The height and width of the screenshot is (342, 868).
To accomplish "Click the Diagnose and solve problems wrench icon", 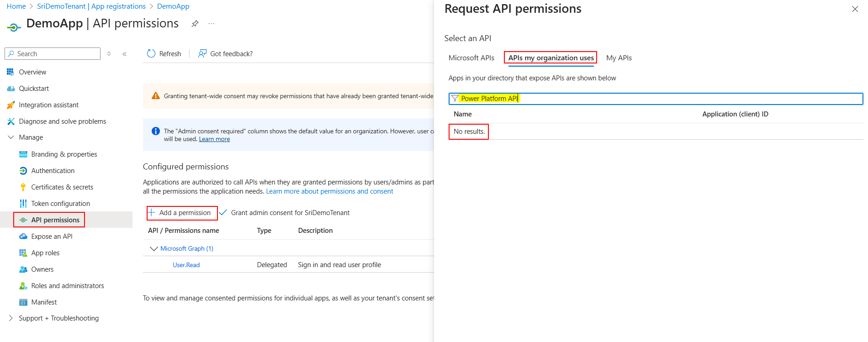I will click(x=11, y=121).
